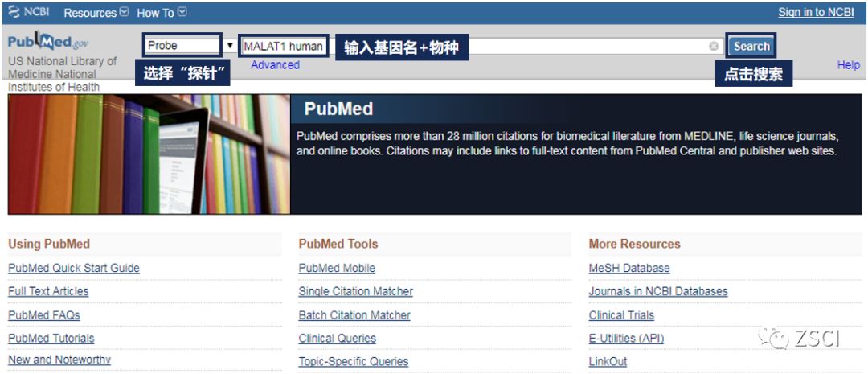
Task: Open Single Citation Matcher
Action: tap(355, 291)
